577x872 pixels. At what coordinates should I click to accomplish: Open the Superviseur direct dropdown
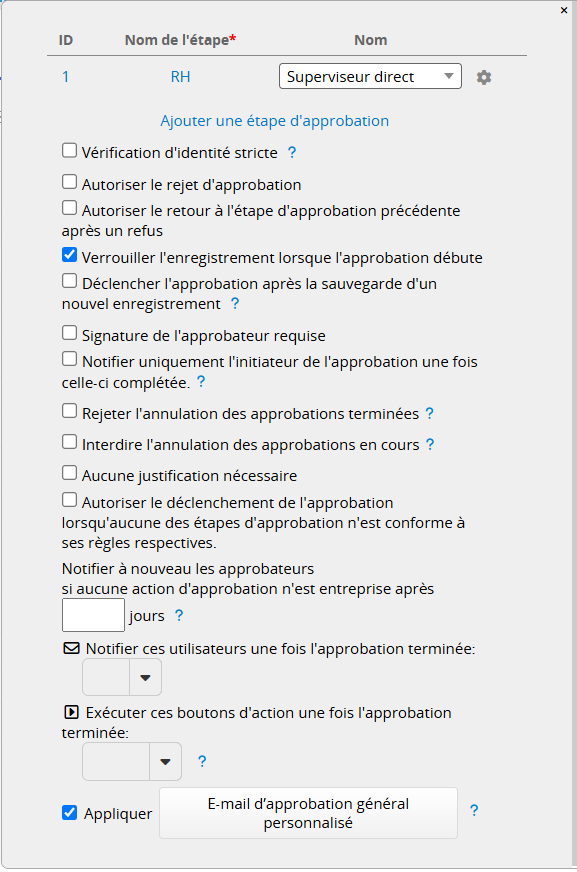pos(370,76)
